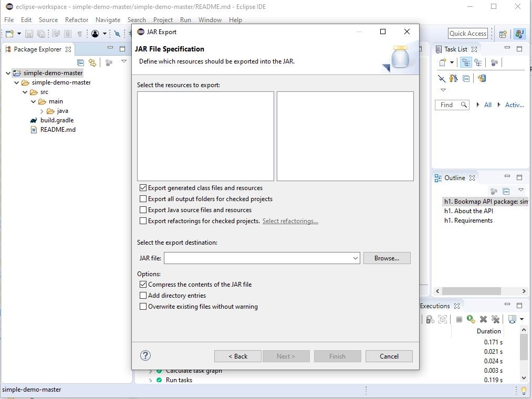Click the Browse... button

tap(387, 258)
